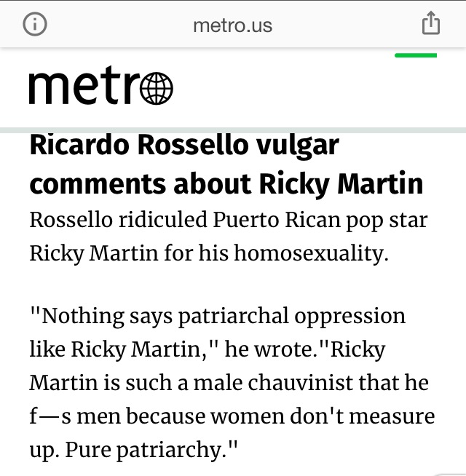The height and width of the screenshot is (476, 466).
Task: Click the word "homosexuality" in the summary
Action: pyautogui.click(x=321, y=254)
